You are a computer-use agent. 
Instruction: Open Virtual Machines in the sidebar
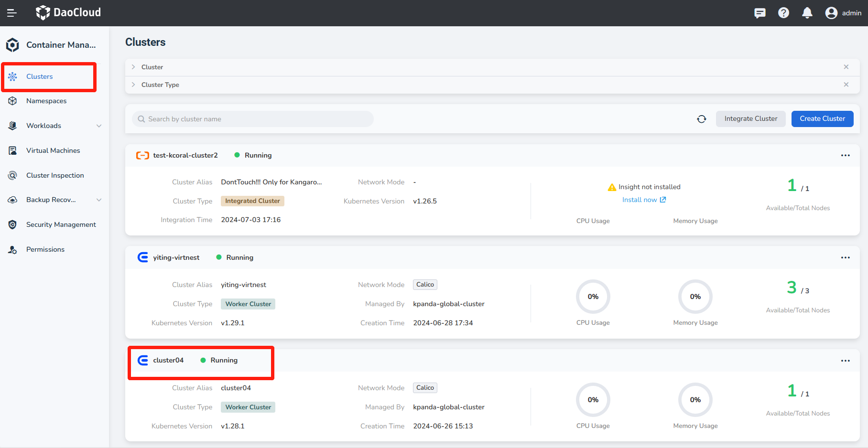[53, 151]
